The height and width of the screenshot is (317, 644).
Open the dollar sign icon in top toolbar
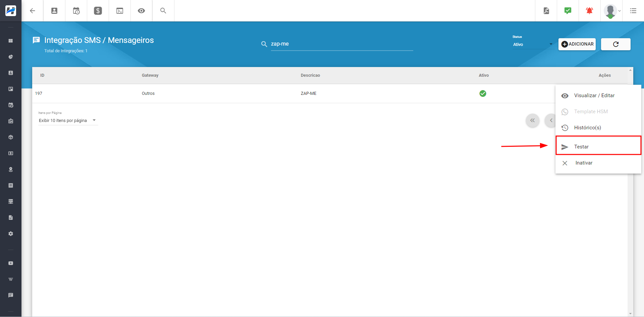point(98,11)
